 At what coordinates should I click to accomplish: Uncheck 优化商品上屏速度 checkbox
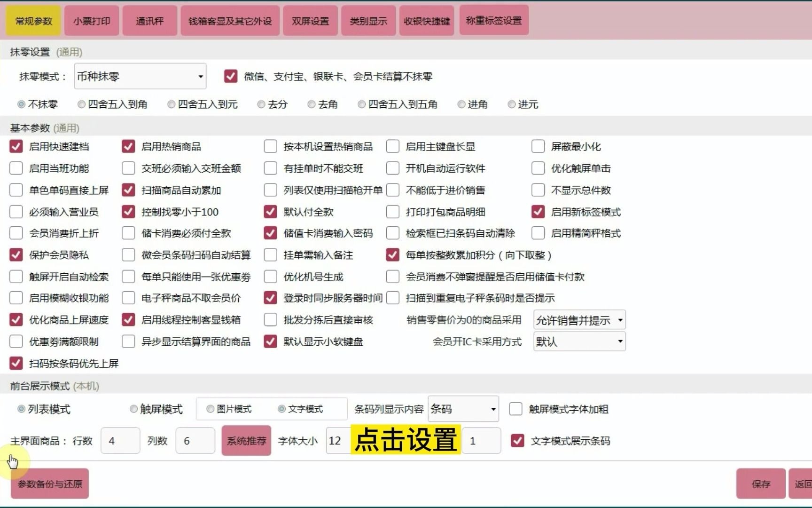16,320
